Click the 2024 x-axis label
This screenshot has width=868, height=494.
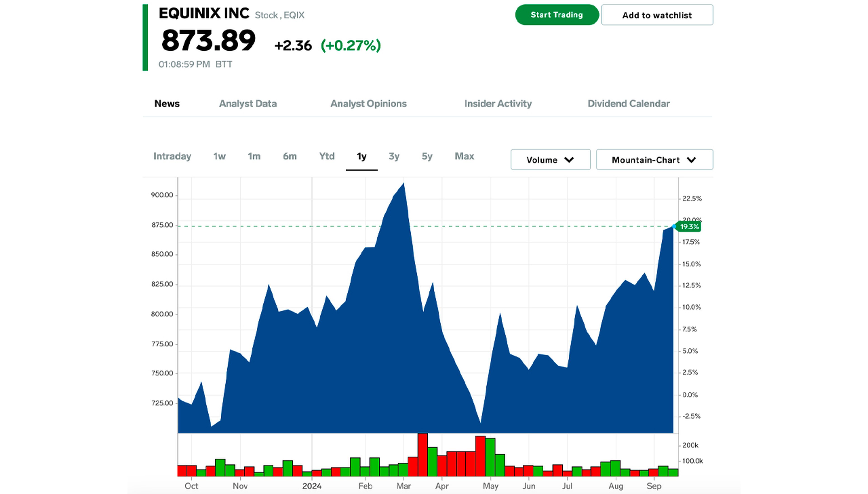312,486
